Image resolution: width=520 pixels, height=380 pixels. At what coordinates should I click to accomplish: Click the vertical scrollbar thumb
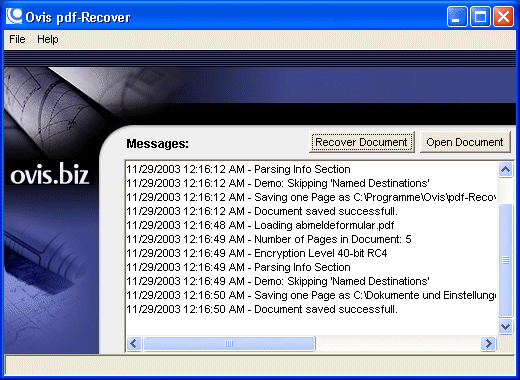click(x=505, y=260)
